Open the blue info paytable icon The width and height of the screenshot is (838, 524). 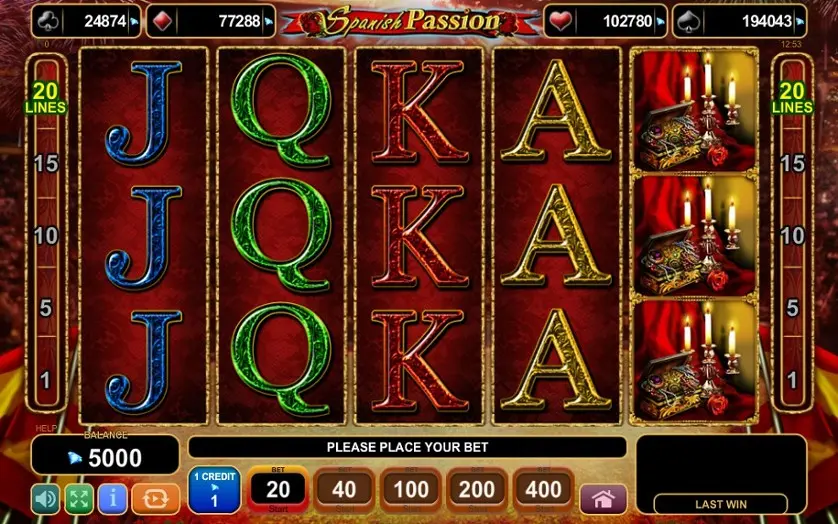(x=112, y=499)
